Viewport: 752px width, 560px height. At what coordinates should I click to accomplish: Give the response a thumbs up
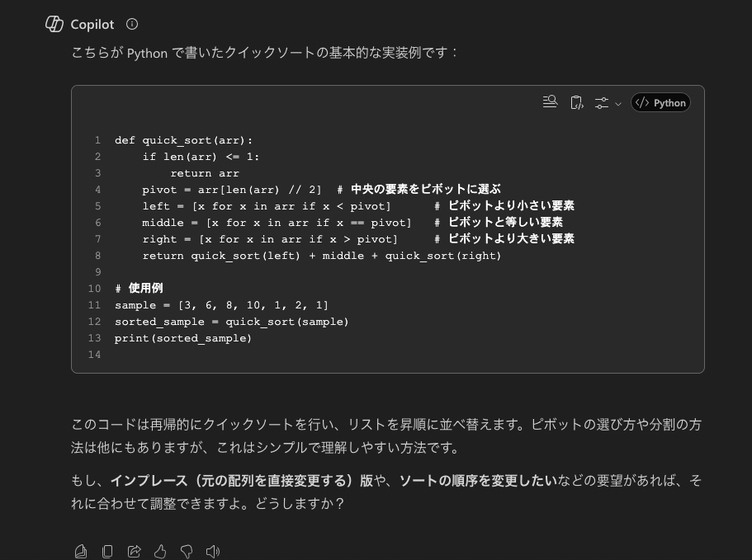click(160, 552)
